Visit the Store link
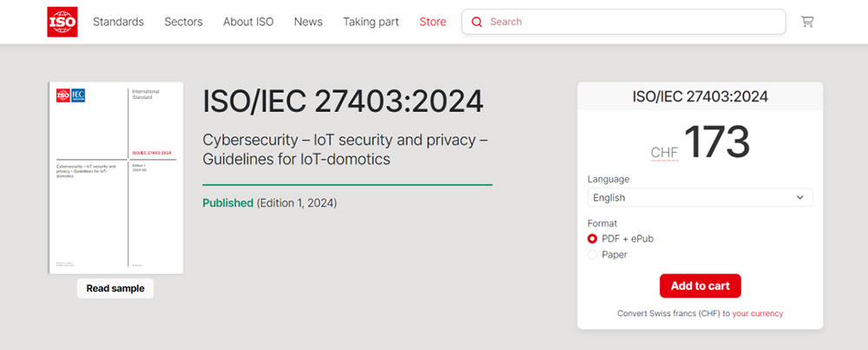Image resolution: width=868 pixels, height=350 pixels. coord(432,22)
